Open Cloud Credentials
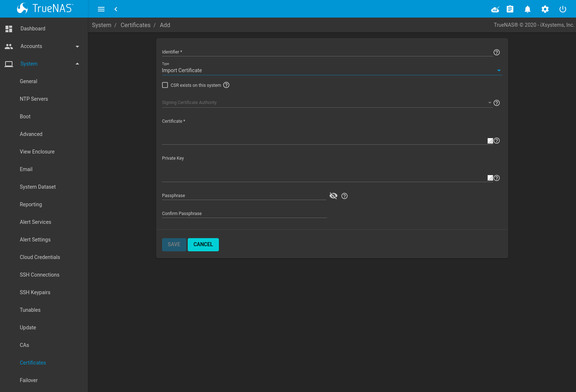576x392 pixels. [40, 257]
